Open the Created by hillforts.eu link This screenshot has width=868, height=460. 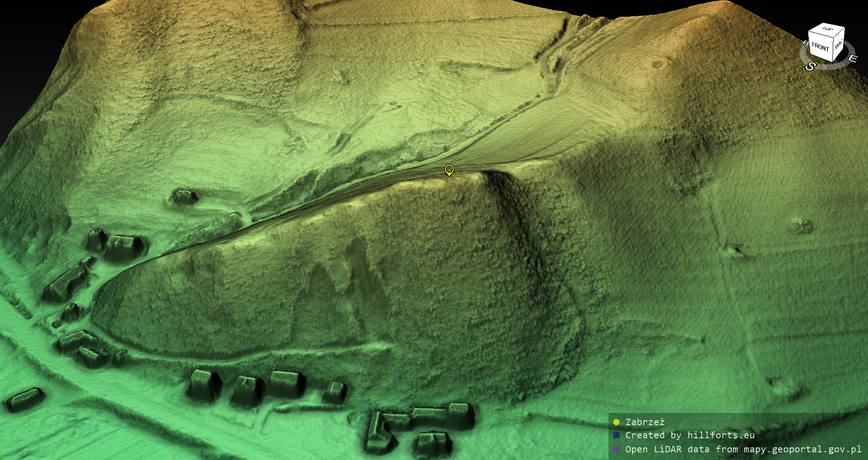(690, 436)
